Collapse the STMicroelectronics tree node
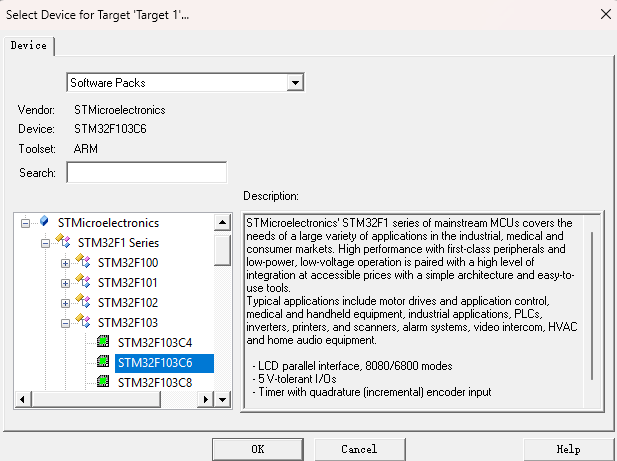This screenshot has width=617, height=461. click(25, 223)
